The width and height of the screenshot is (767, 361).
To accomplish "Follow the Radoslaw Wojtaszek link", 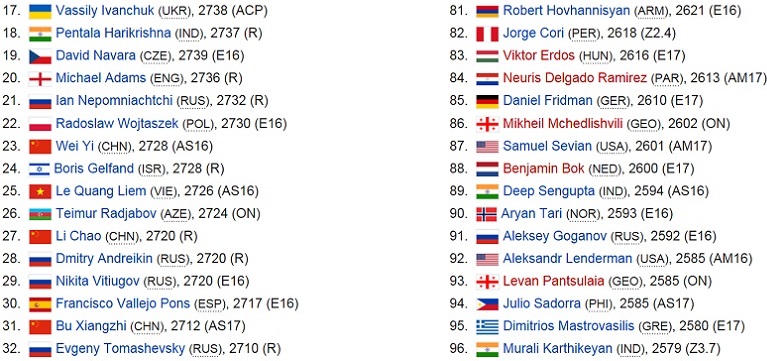I will (x=117, y=123).
